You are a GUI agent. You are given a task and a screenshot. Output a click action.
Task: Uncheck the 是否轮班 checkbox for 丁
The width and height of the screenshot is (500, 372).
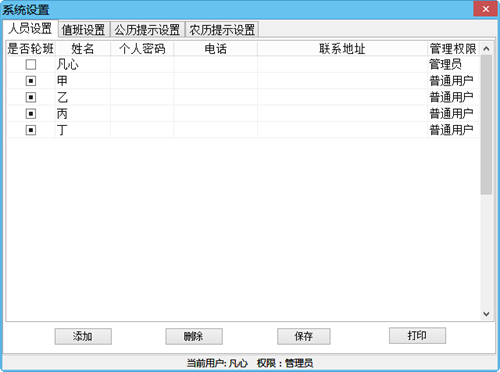coord(31,130)
